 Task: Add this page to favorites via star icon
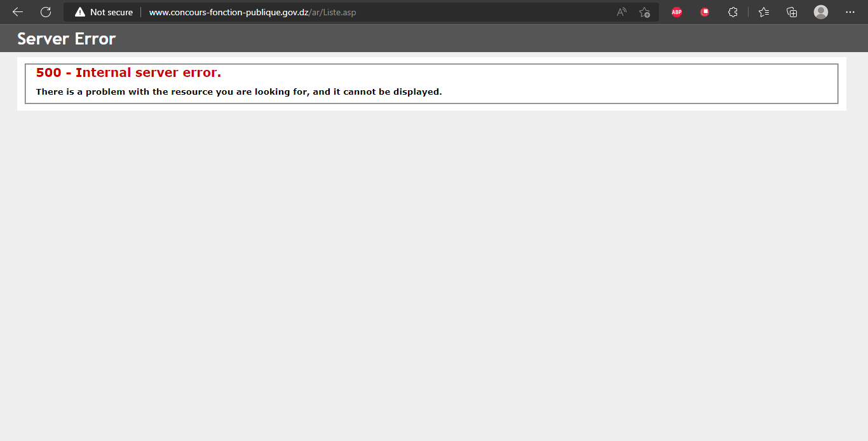click(644, 12)
